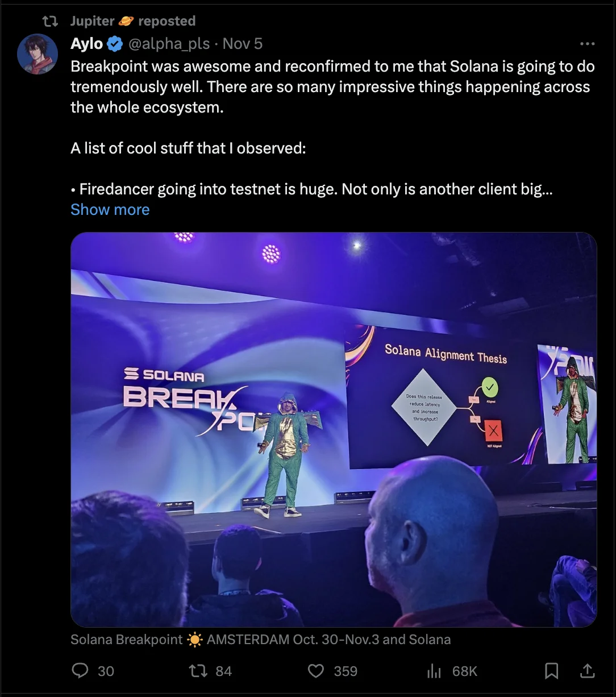Open Aylo's profile avatar
This screenshot has height=697, width=616.
(x=38, y=54)
